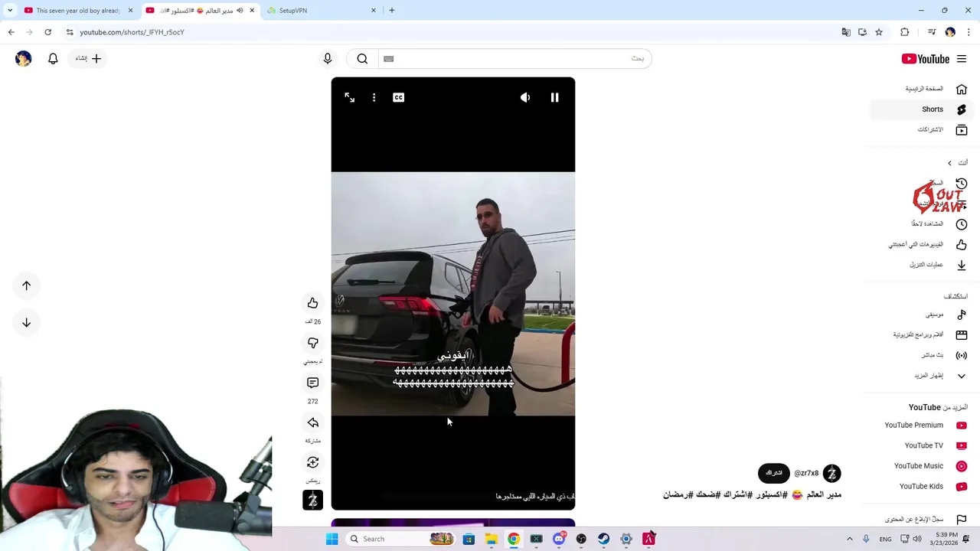Open the notifications bell
Image resolution: width=980 pixels, height=551 pixels.
pyautogui.click(x=53, y=59)
